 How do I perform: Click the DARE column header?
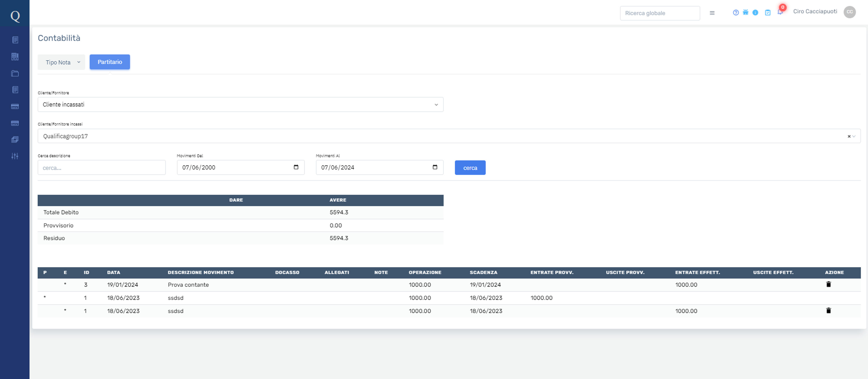[x=236, y=200]
